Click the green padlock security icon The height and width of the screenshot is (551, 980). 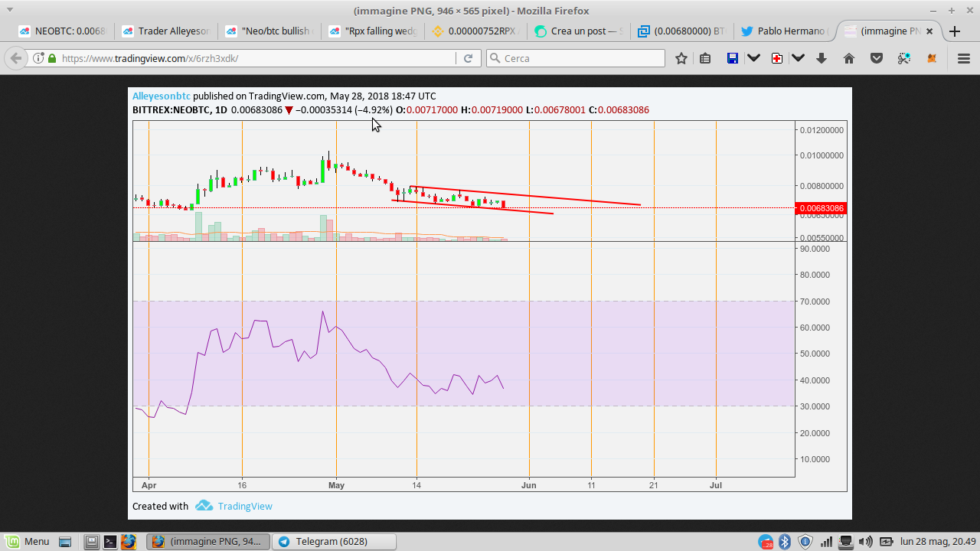click(52, 58)
